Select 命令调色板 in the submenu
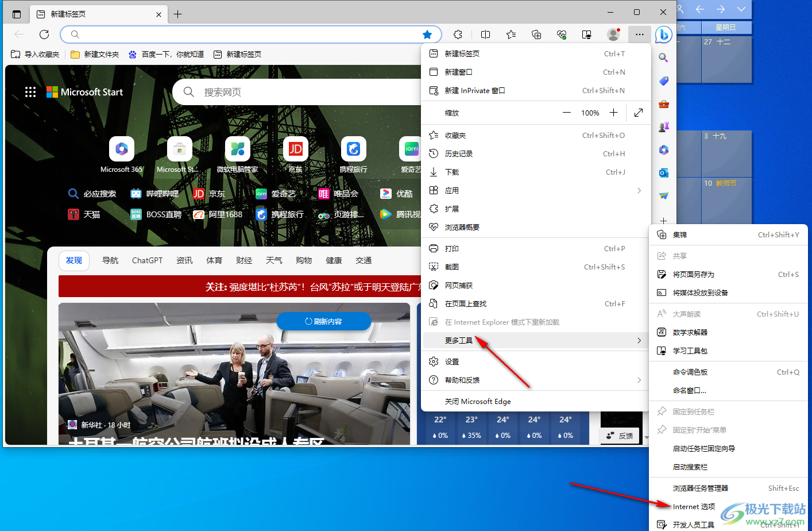 pos(728,372)
